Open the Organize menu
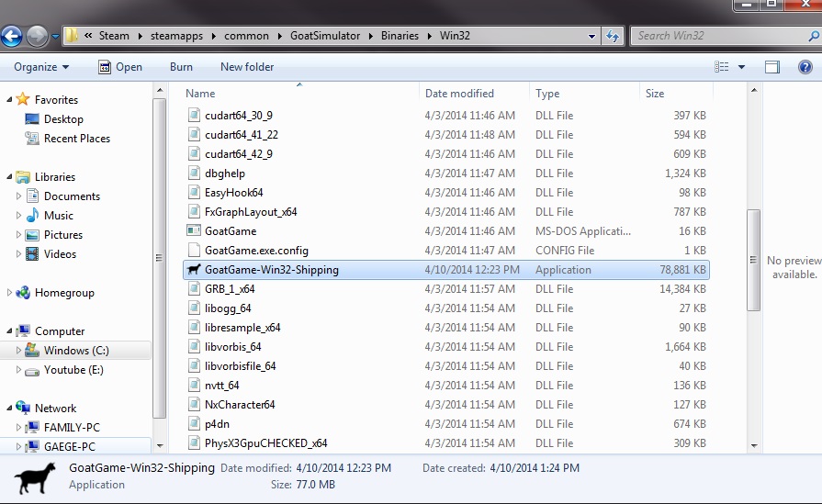 coord(41,67)
